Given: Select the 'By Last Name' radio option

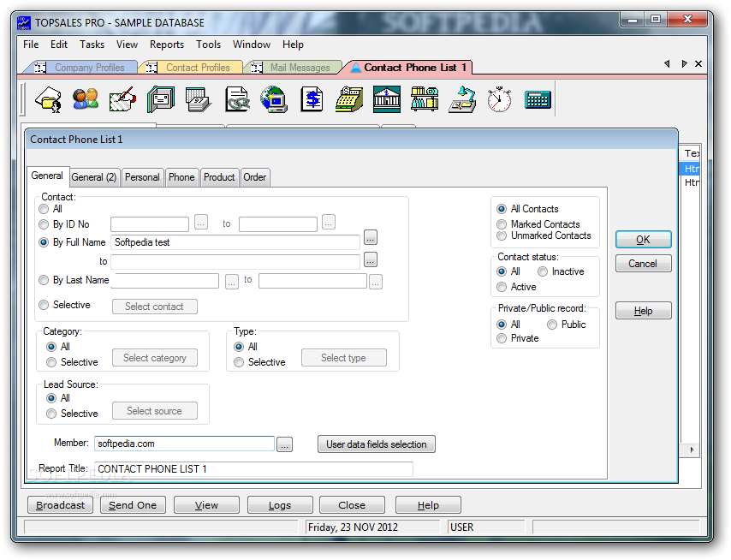Looking at the screenshot, I should click(x=44, y=280).
